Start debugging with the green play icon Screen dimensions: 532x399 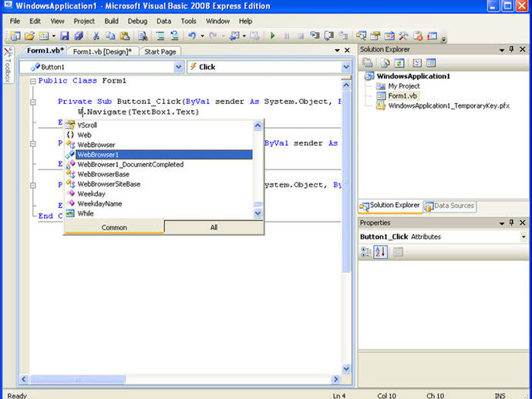[272, 35]
